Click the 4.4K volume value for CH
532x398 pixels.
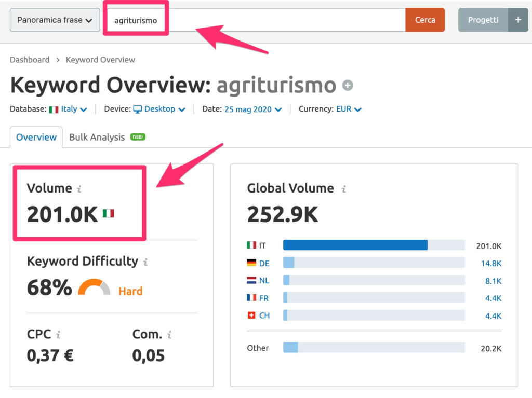[494, 316]
